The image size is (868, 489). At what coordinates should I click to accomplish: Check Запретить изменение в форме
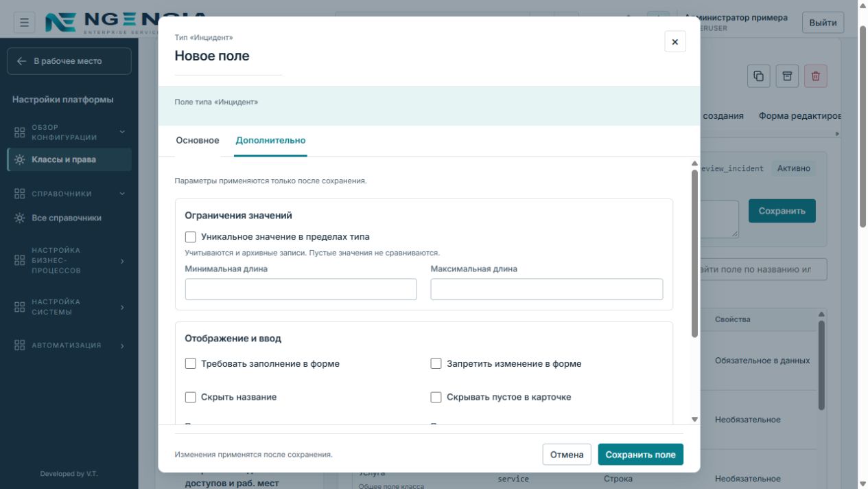(436, 363)
